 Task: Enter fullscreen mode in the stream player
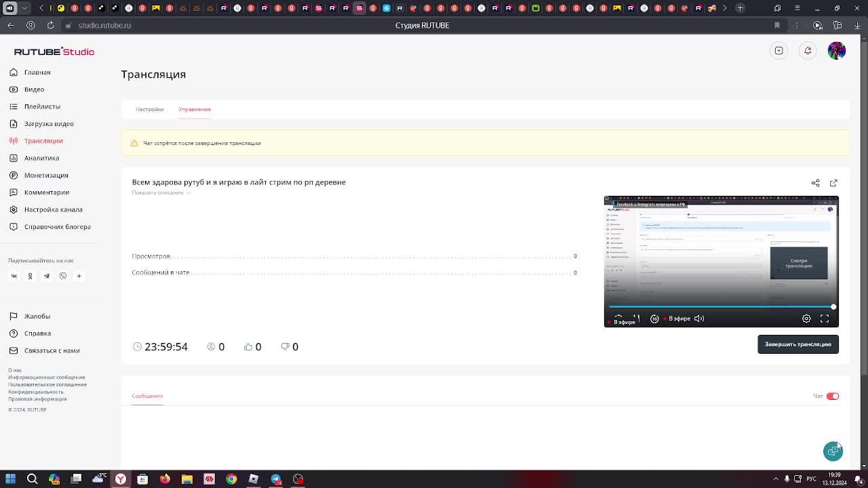pyautogui.click(x=825, y=319)
